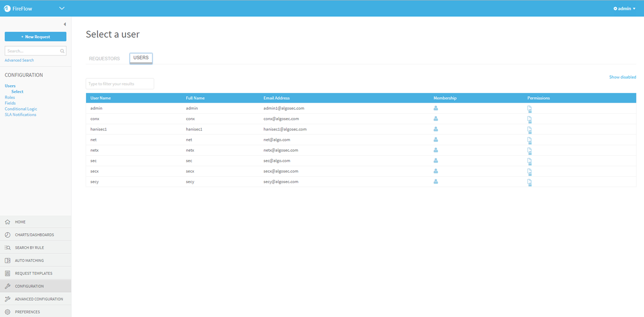View permissions icon for netx user
644x317 pixels.
(529, 151)
